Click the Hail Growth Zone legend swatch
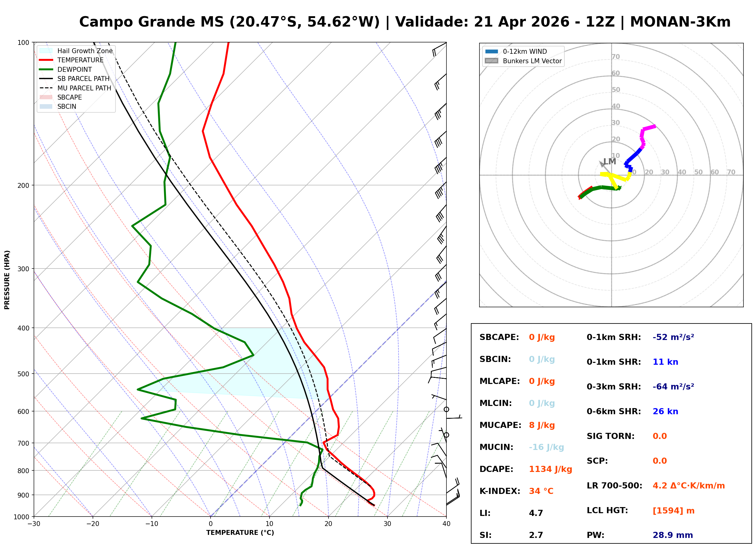Image resolution: width=756 pixels, height=559 pixels. 46,51
